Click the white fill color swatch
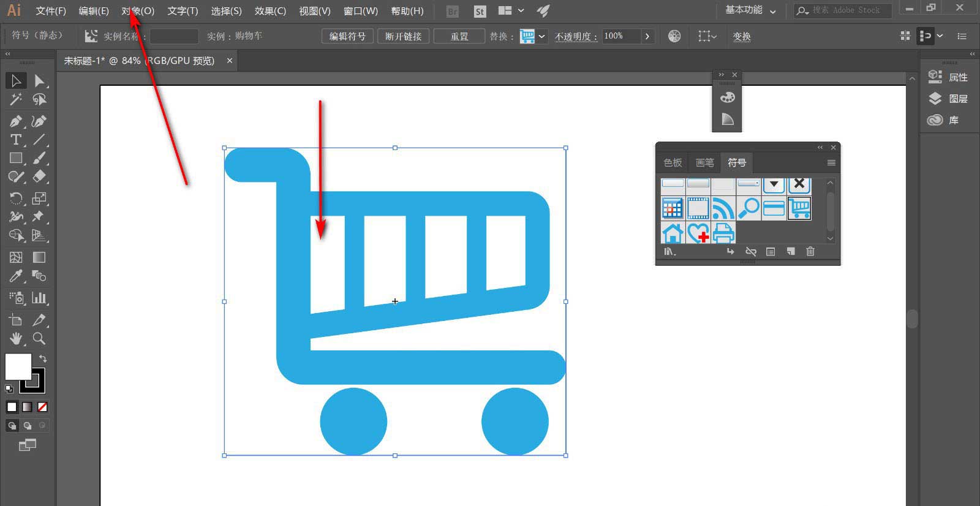Image resolution: width=980 pixels, height=506 pixels. [x=18, y=367]
